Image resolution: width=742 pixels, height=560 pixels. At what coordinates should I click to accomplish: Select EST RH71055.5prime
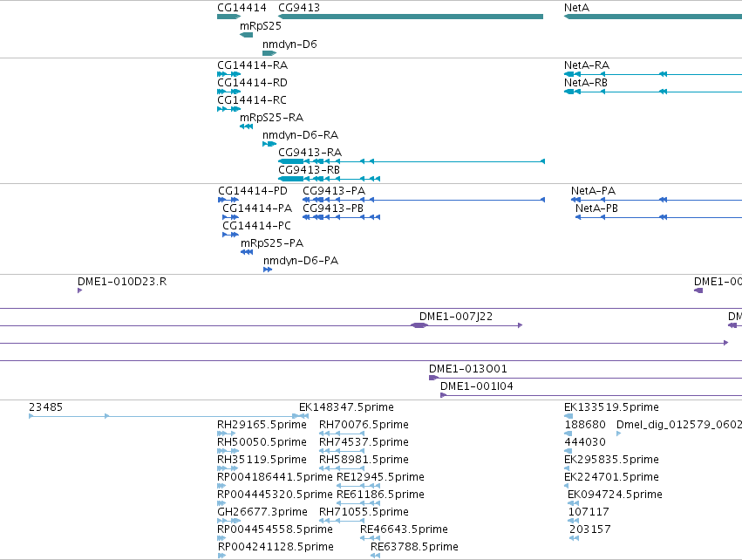364,513
